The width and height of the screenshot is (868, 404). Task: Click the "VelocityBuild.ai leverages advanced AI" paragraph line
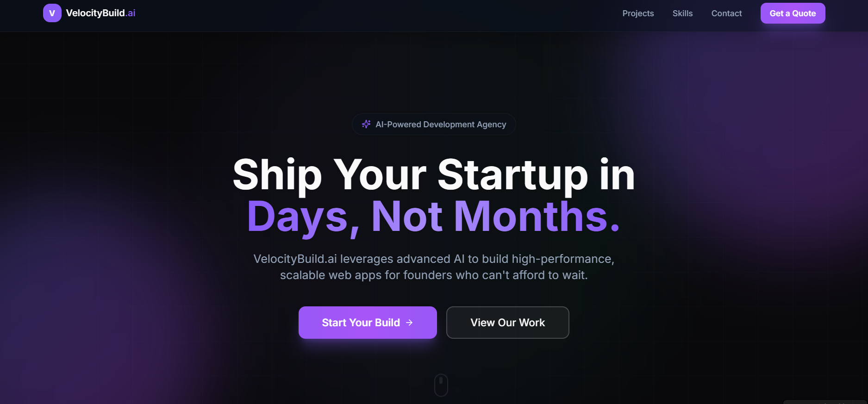click(x=434, y=259)
